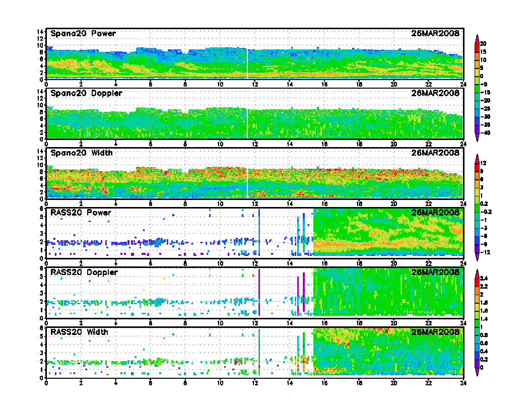Click the '-30' label on top colorbar
Image resolution: width=532 pixels, height=411 pixels.
point(485,117)
